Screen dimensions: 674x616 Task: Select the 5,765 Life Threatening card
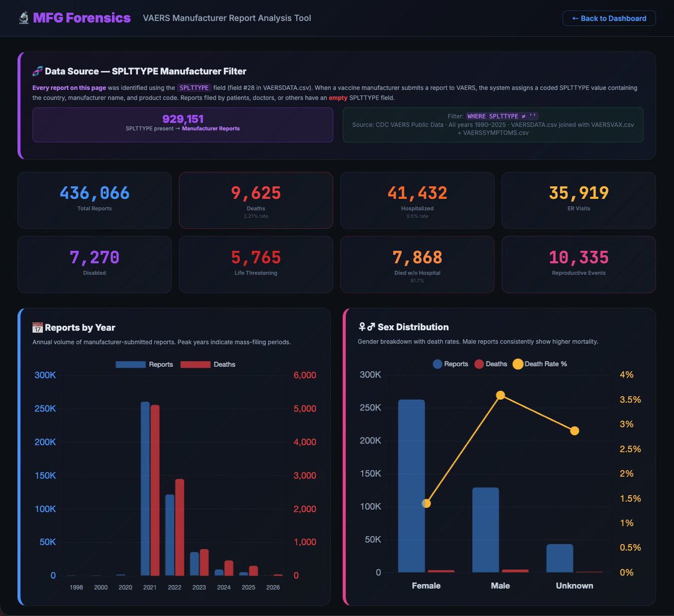coord(256,264)
